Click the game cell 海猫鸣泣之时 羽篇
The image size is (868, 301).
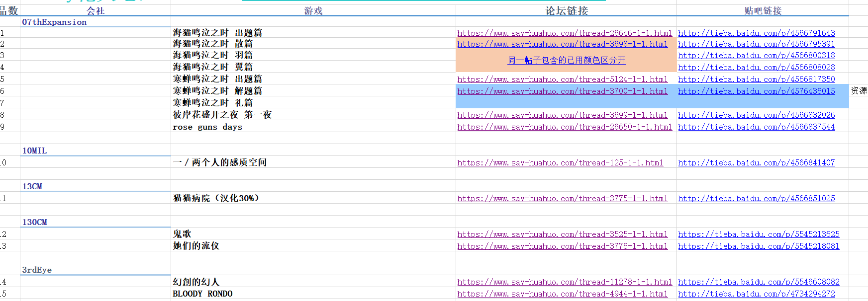point(313,55)
